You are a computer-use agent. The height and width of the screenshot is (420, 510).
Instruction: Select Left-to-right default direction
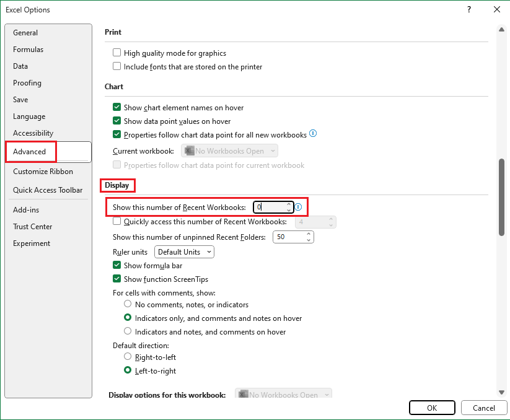pyautogui.click(x=128, y=370)
